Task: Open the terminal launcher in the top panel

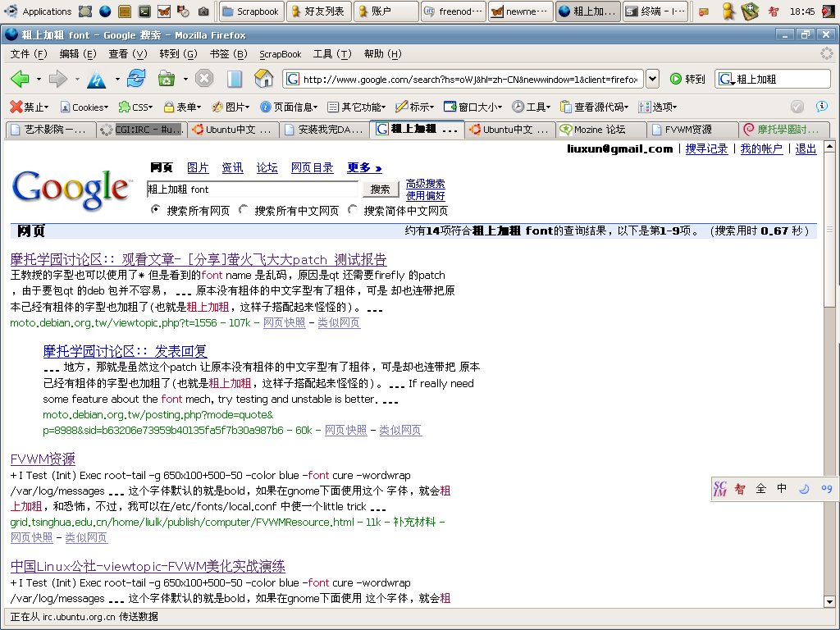Action: point(144,11)
